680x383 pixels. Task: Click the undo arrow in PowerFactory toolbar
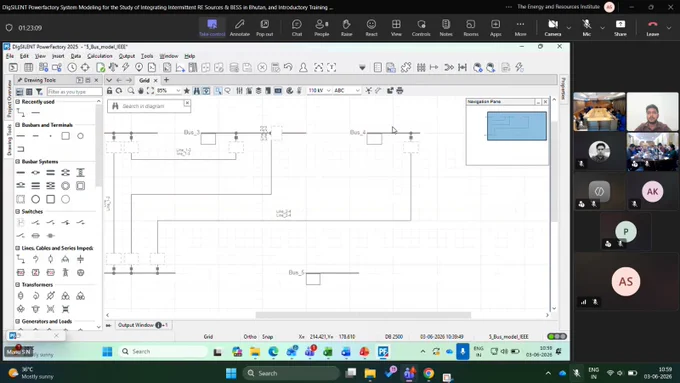(x=288, y=67)
